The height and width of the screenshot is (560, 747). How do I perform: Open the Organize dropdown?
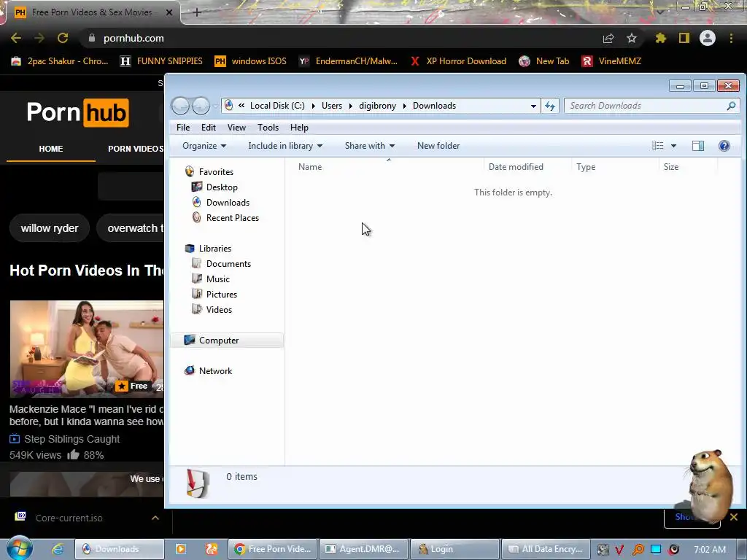click(204, 146)
